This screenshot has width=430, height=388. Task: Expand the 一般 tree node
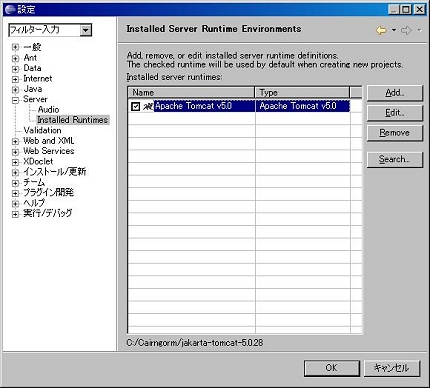(15, 47)
